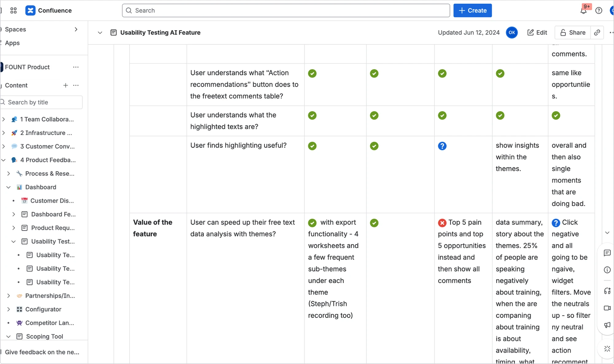The width and height of the screenshot is (614, 364).
Task: Expand the Spaces menu chevron
Action: click(76, 29)
